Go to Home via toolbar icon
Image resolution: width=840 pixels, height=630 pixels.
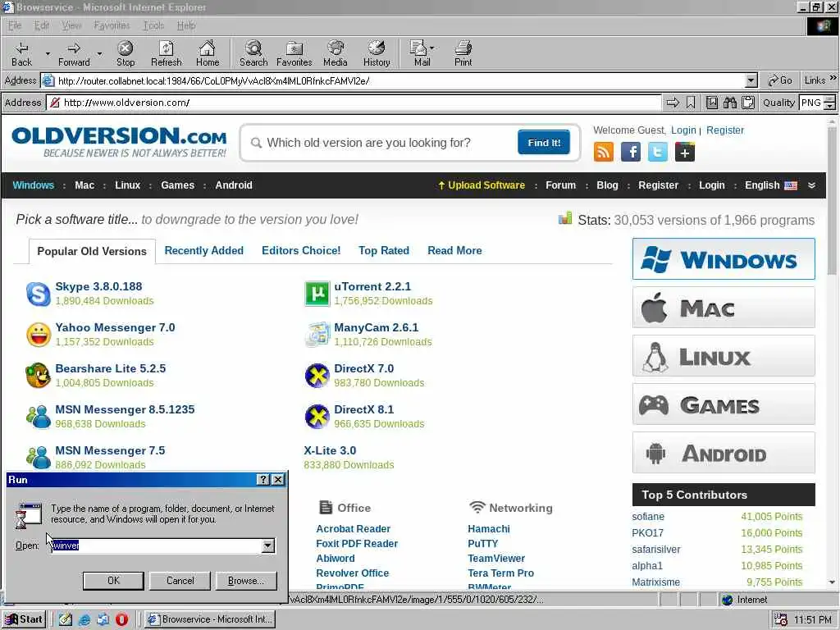click(208, 53)
